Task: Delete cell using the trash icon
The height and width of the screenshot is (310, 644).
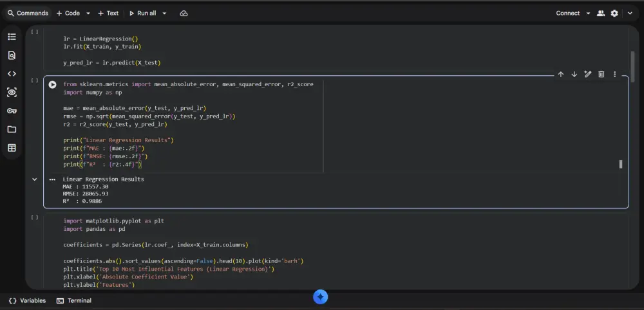Action: [601, 74]
